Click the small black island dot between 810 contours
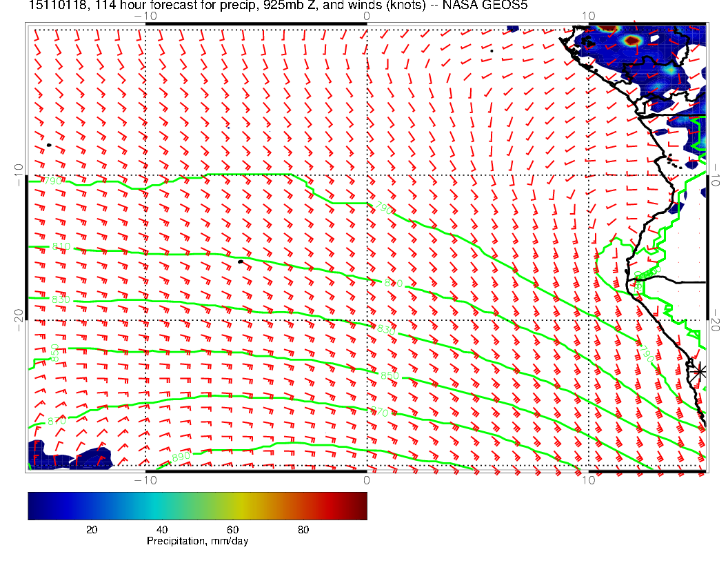 (x=240, y=261)
